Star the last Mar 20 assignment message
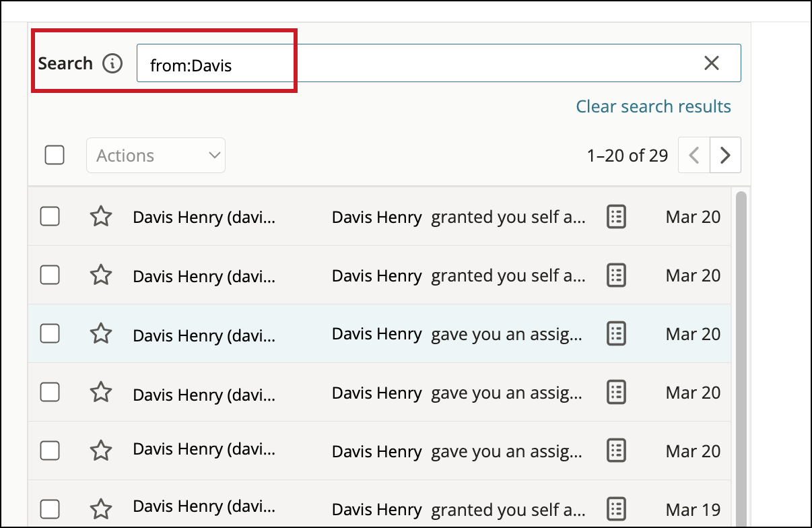This screenshot has height=528, width=812. (x=101, y=451)
